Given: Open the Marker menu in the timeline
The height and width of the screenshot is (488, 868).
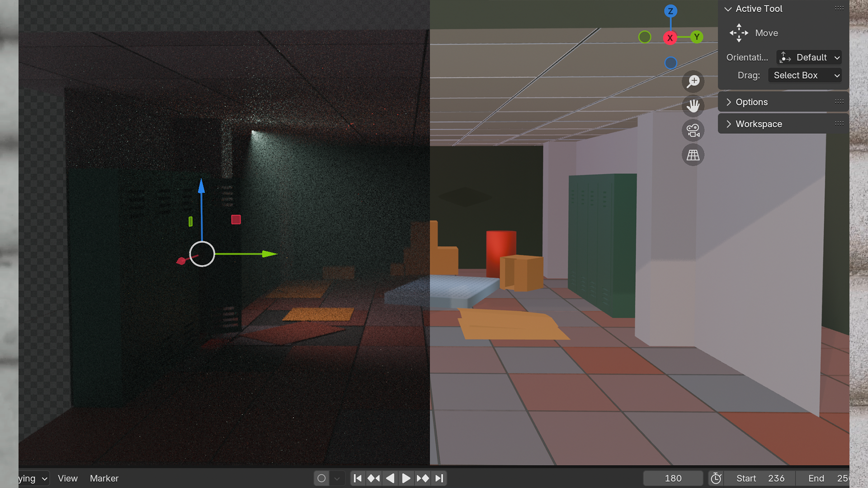Looking at the screenshot, I should pyautogui.click(x=104, y=478).
